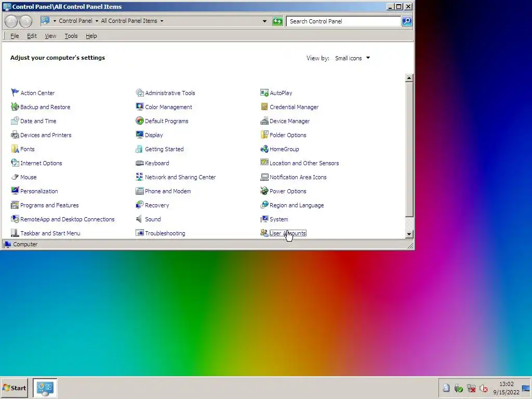Click Safely Remove Hardware tray icon
Screen dimensions: 532x399
[458, 388]
